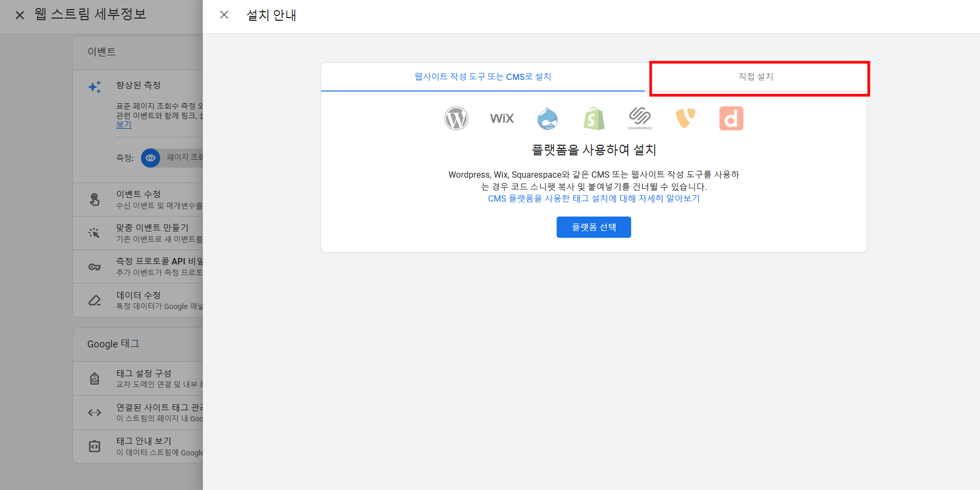
Task: Click the Drupal water-drop icon
Action: click(547, 118)
